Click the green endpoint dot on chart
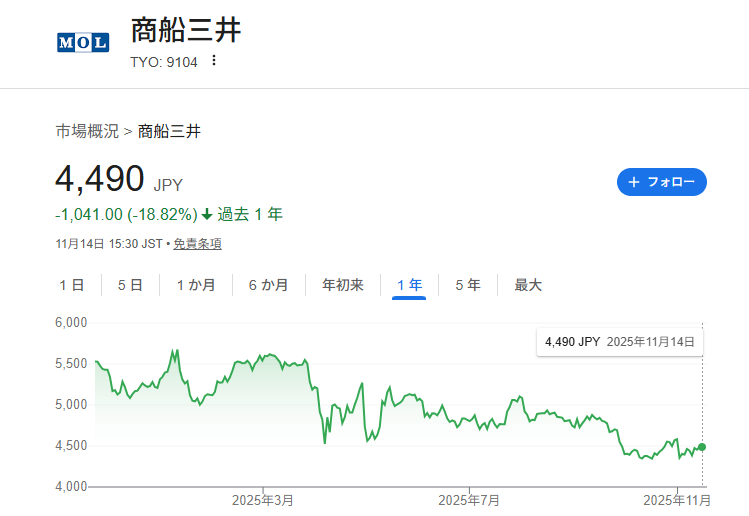 point(702,447)
